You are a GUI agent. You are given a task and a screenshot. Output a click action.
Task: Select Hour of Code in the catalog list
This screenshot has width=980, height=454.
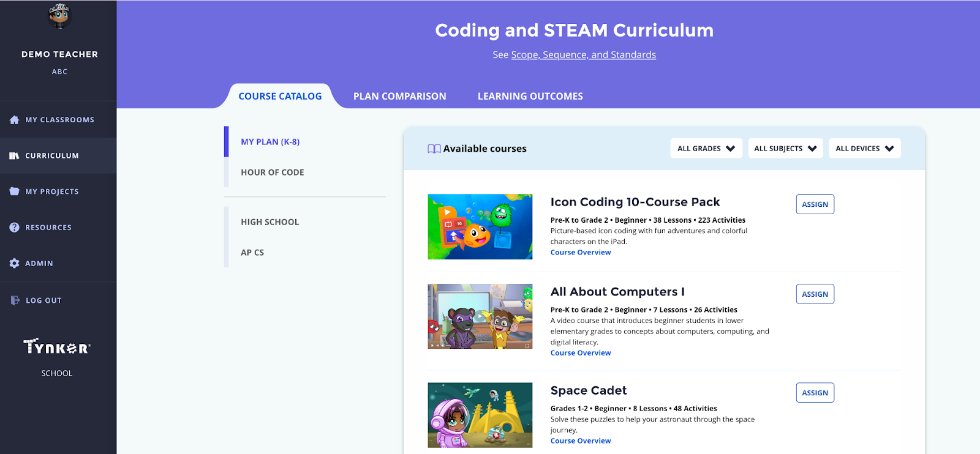[273, 173]
